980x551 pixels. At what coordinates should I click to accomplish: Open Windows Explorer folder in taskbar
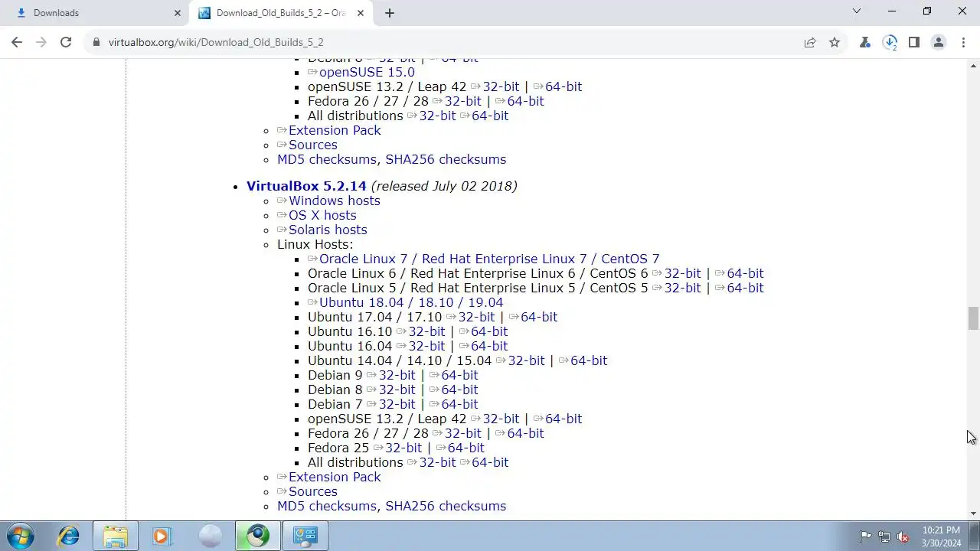click(116, 536)
